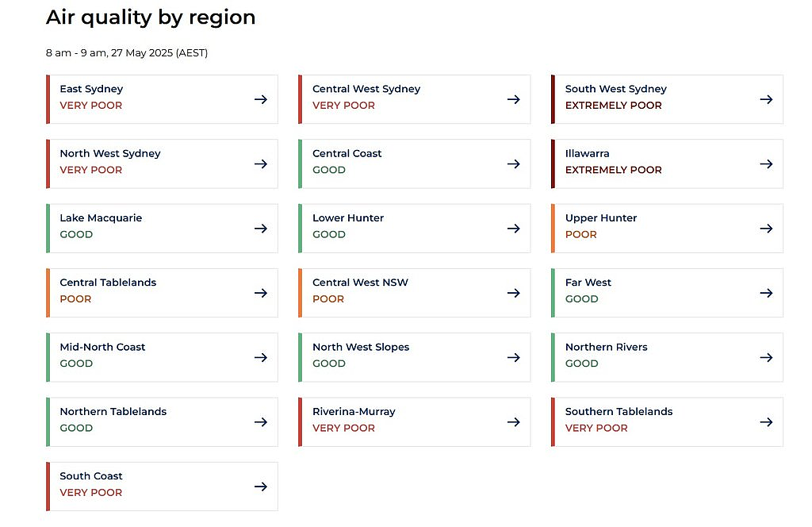
Task: Select the North West Slopes region link
Action: point(414,357)
